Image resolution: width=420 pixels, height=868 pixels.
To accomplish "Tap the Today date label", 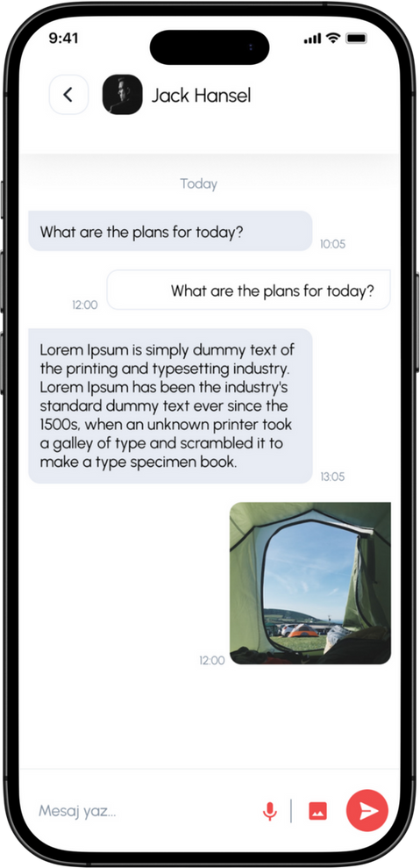I will tap(199, 183).
